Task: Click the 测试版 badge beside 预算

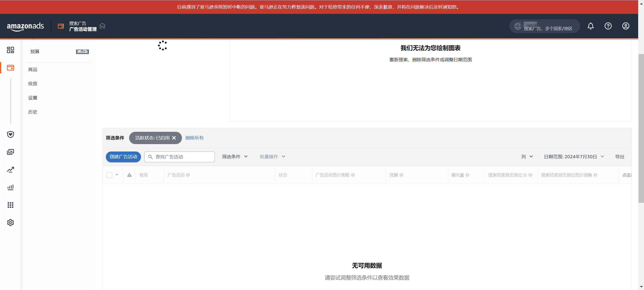Action: tap(82, 52)
